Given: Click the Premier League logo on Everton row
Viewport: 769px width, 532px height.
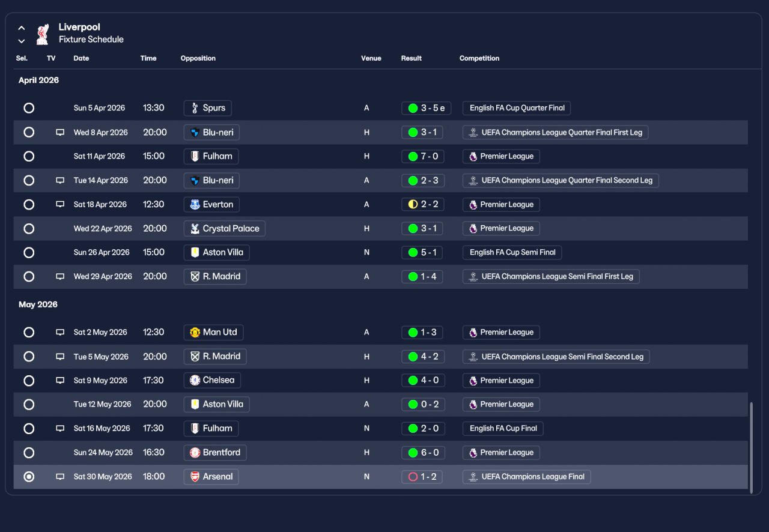Looking at the screenshot, I should pos(473,204).
